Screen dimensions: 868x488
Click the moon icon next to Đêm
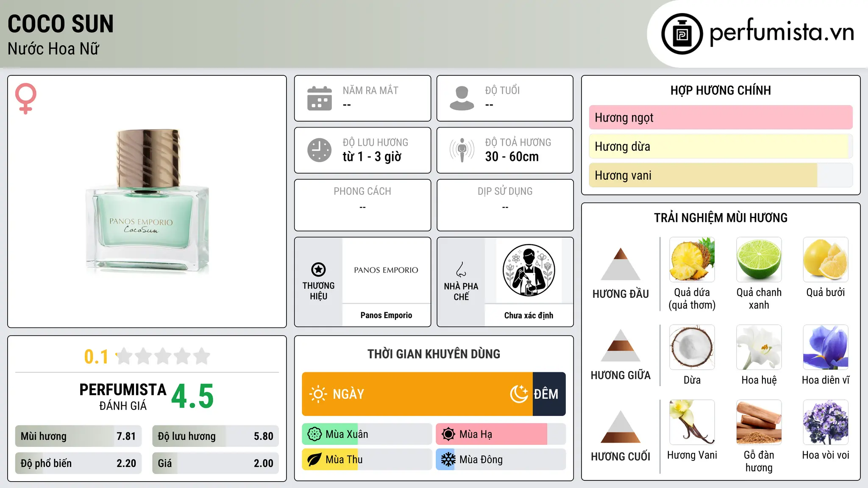[519, 394]
